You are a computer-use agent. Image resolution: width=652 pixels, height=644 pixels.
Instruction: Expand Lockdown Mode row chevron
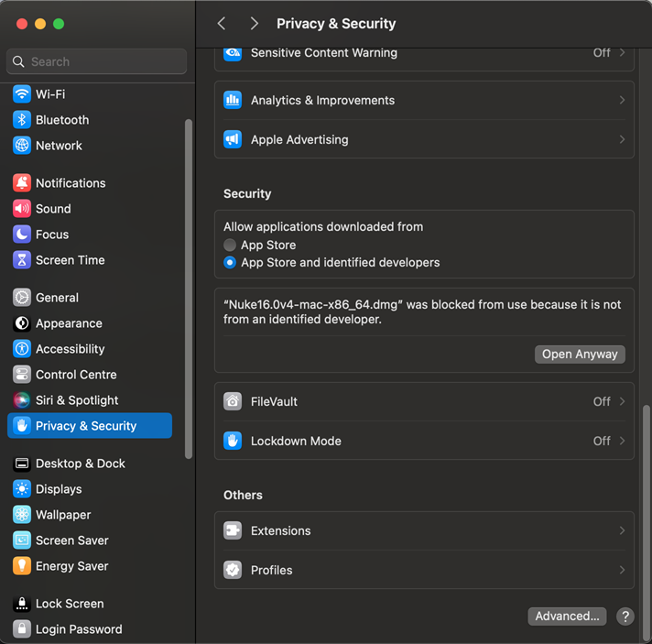click(622, 441)
